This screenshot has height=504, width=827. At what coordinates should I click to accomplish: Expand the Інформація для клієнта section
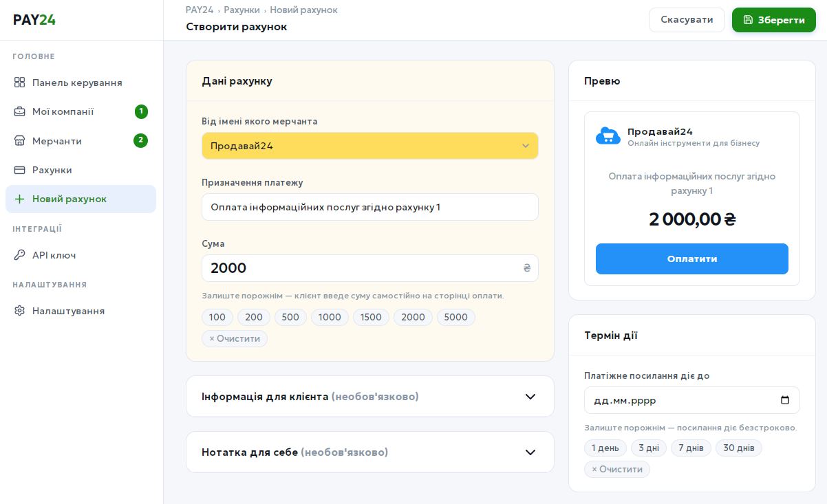point(369,397)
